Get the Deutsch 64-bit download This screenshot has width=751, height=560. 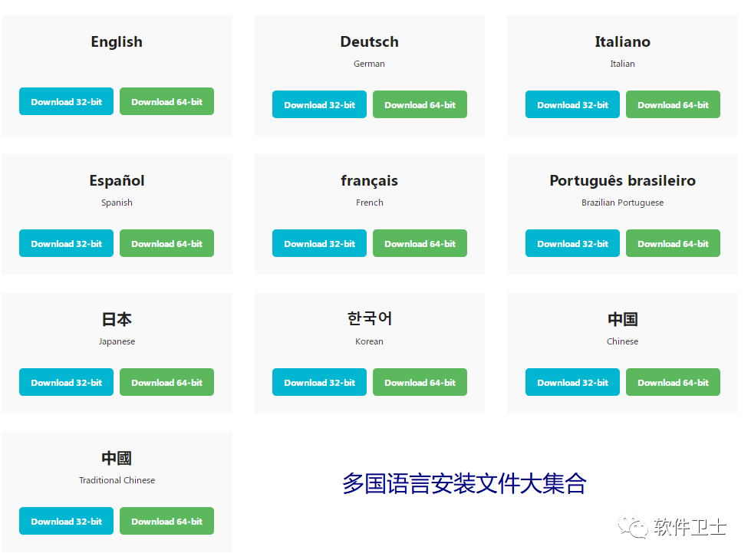pyautogui.click(x=420, y=104)
